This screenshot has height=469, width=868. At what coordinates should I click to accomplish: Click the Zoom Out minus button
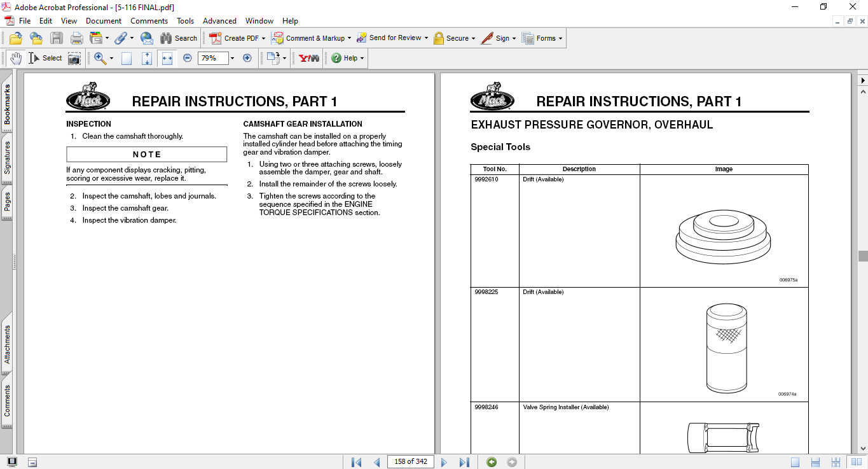tap(188, 58)
